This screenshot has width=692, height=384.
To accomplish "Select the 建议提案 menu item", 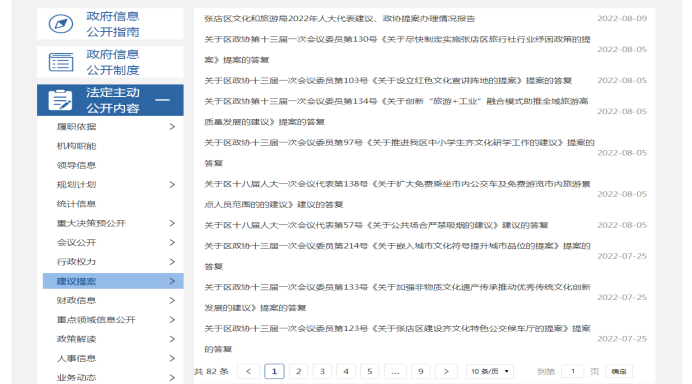I will coord(113,281).
